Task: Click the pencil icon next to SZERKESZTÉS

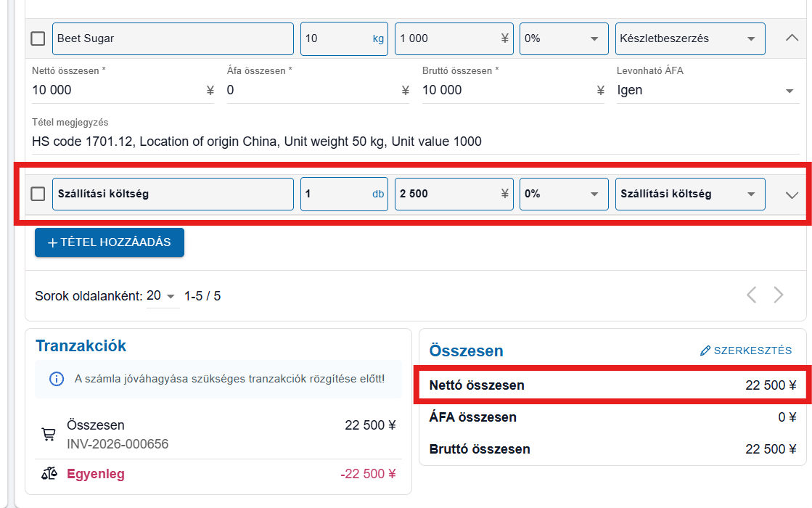Action: coord(705,351)
